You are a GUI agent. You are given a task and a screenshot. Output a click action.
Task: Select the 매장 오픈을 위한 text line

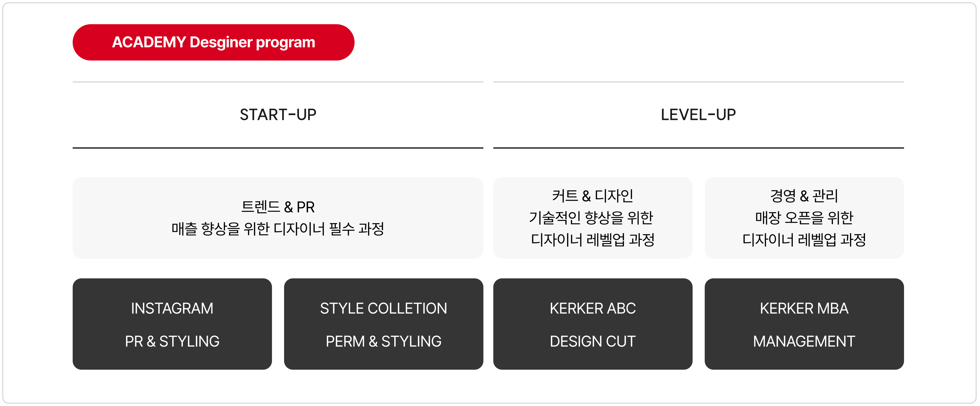(804, 218)
